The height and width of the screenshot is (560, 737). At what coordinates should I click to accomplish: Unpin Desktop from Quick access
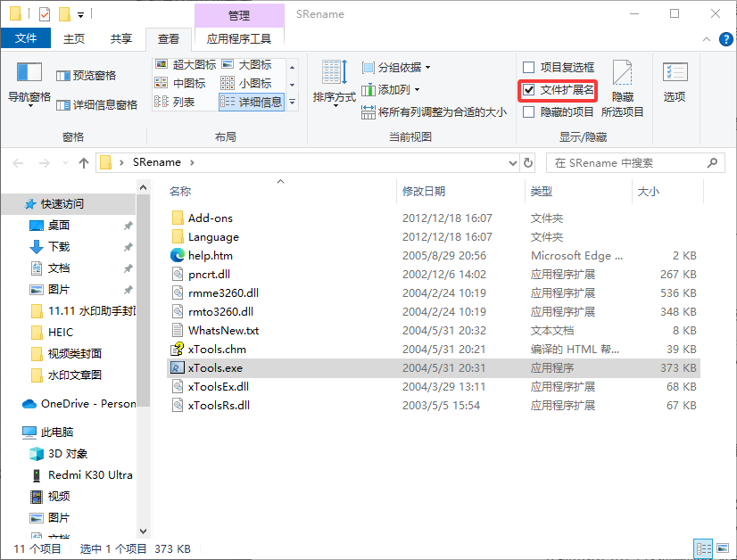coord(128,226)
